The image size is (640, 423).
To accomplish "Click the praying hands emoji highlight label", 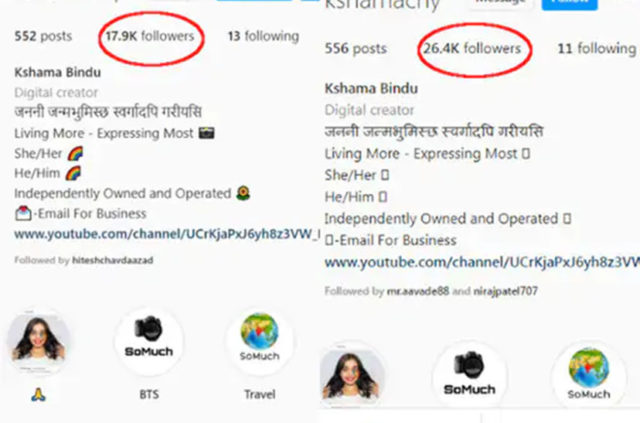I will (38, 394).
